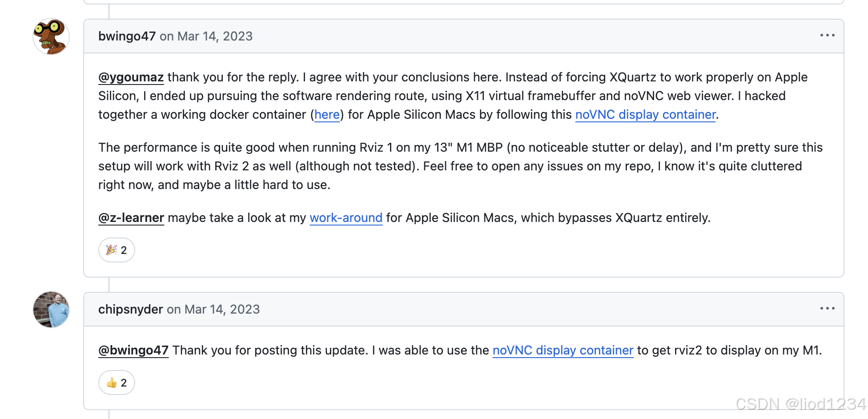Image resolution: width=868 pixels, height=419 pixels.
Task: Visit the @ygoumaz mention
Action: [x=131, y=77]
